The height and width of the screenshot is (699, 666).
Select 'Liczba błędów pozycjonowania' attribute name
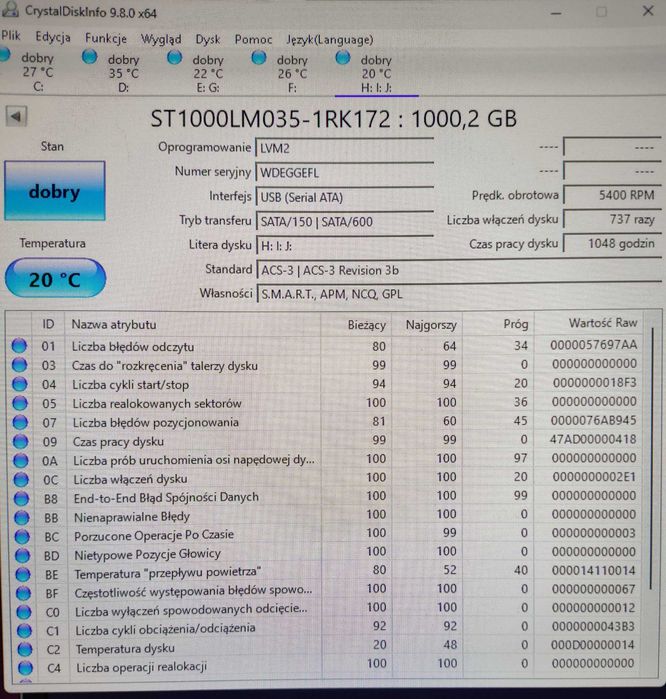(156, 422)
